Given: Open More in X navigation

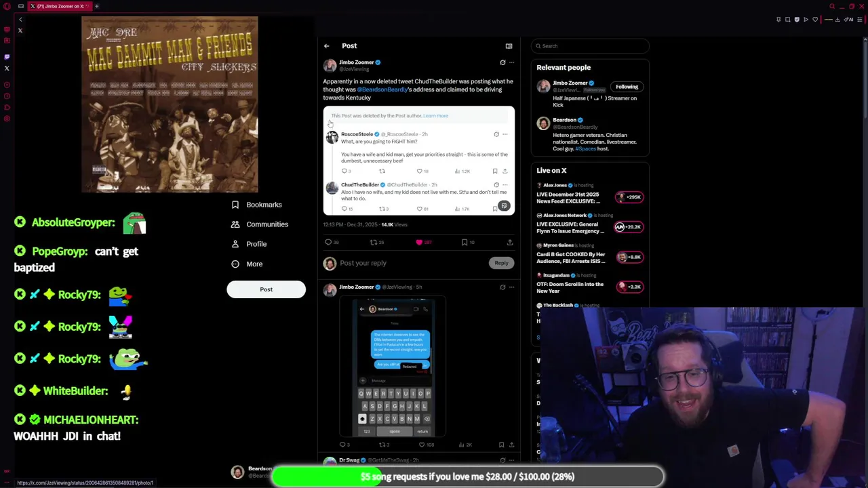Looking at the screenshot, I should click(247, 264).
